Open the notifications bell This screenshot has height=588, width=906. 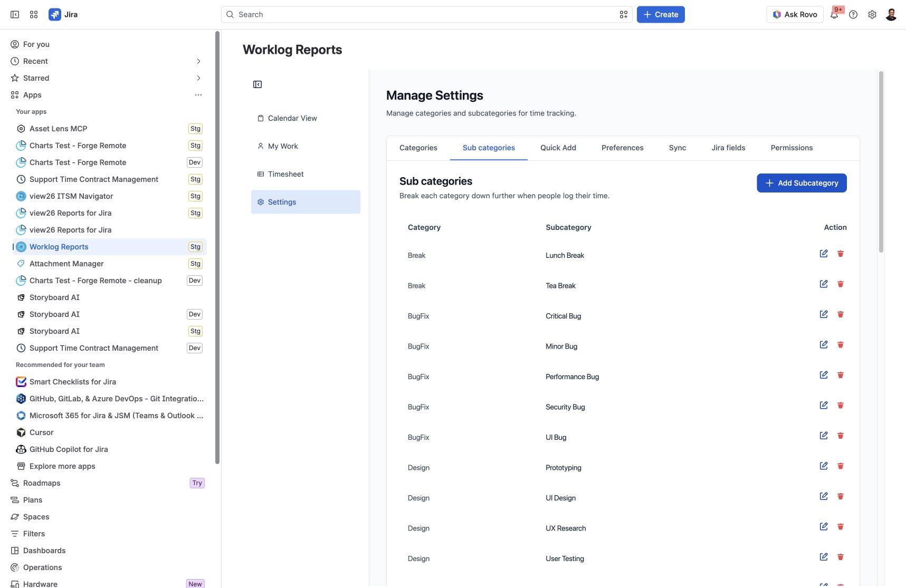tap(834, 15)
